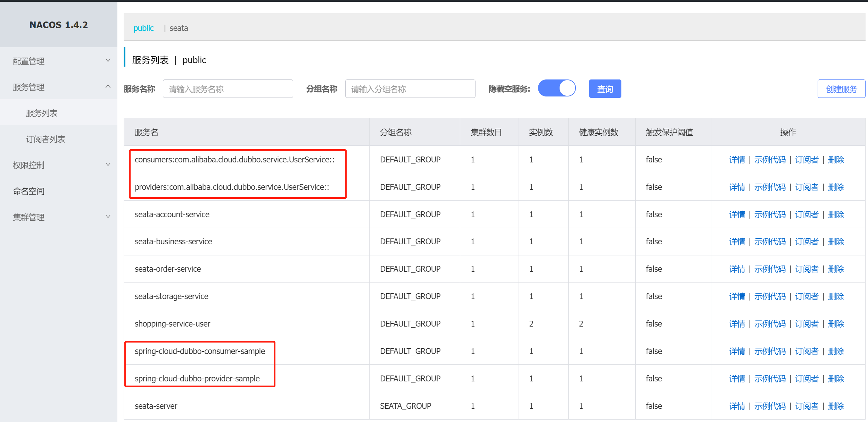The image size is (868, 422).
Task: Toggle the hide empty services switch
Action: pos(556,88)
